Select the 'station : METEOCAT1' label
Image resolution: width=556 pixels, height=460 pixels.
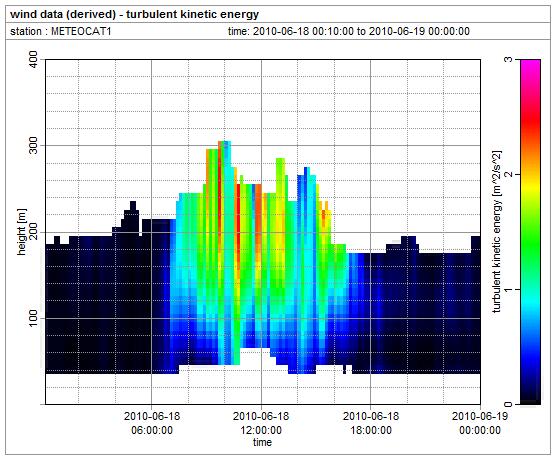click(61, 31)
